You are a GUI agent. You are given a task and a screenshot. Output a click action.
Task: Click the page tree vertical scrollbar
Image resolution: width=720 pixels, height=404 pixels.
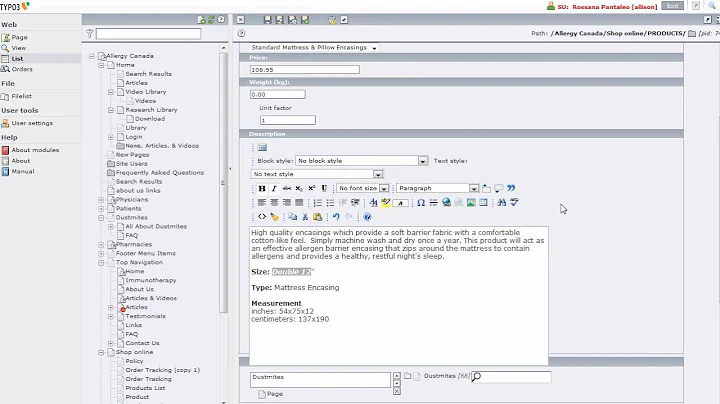[224, 184]
